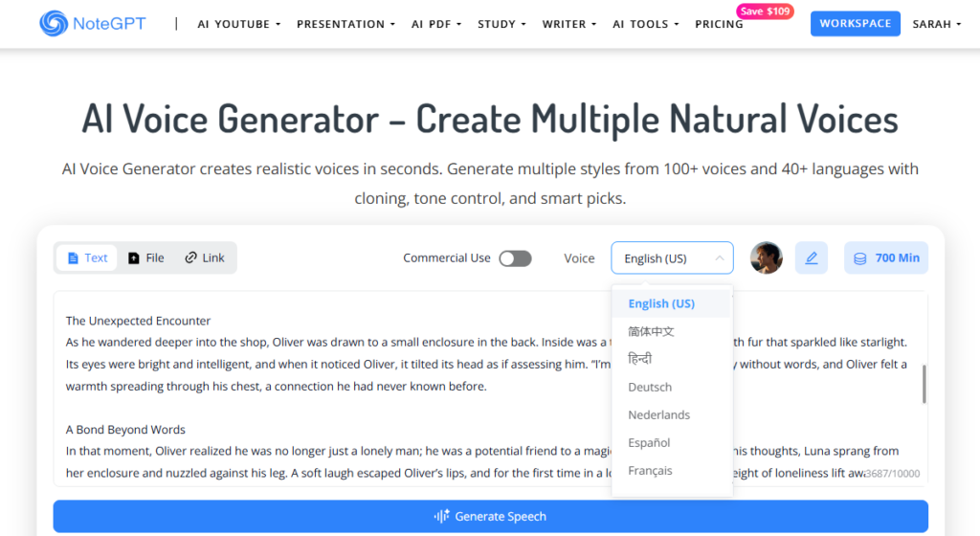This screenshot has width=980, height=536.
Task: Go to the Pricing page
Action: pyautogui.click(x=719, y=24)
